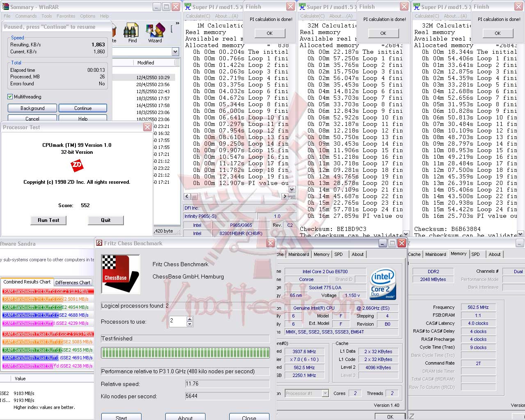Click the green RAM Bandwidth Float 4955 MB/s bar
This screenshot has width=525, height=420.
point(48,350)
